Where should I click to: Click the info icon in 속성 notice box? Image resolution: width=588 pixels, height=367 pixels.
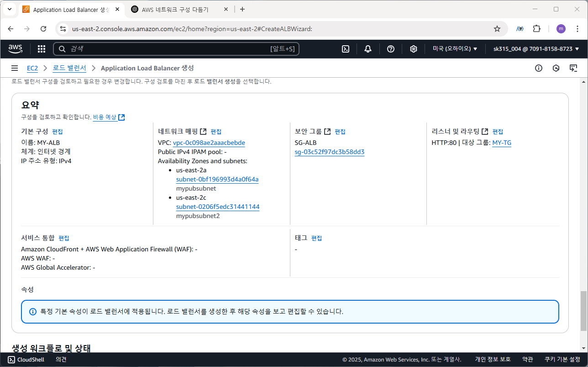[33, 312]
